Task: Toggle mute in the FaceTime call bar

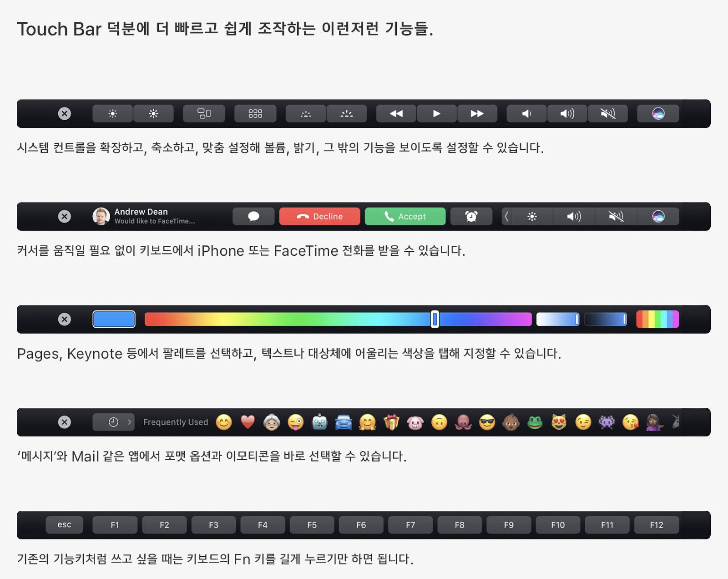Action: 616,217
